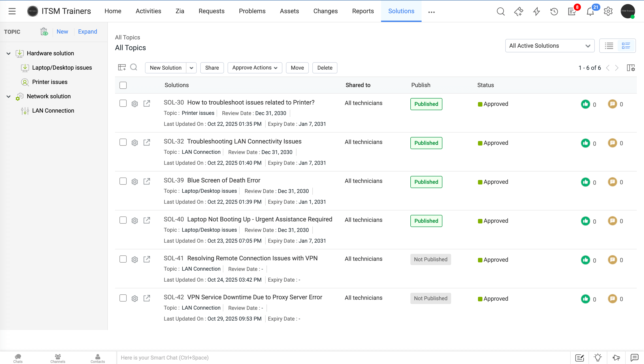Switch to the plain list view icon
The width and height of the screenshot is (644, 364).
click(x=609, y=46)
